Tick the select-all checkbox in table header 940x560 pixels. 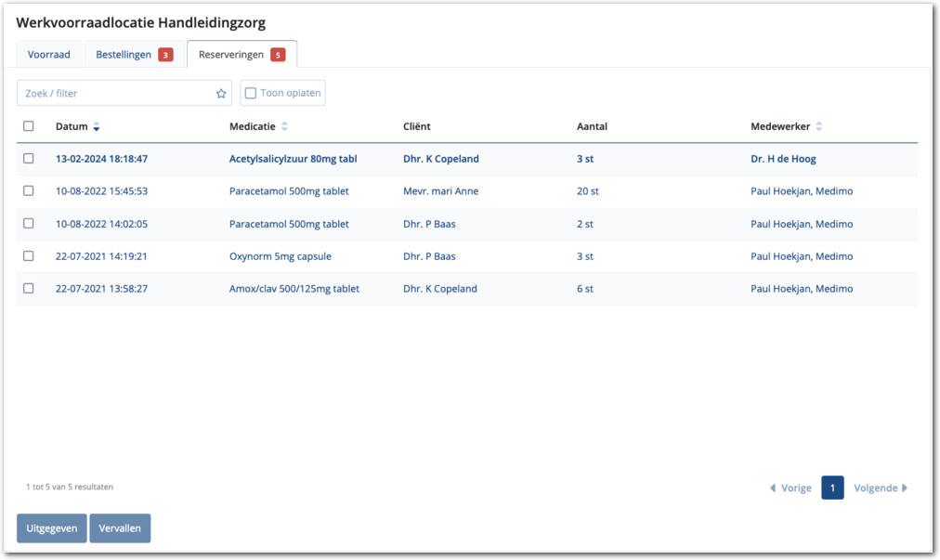29,126
